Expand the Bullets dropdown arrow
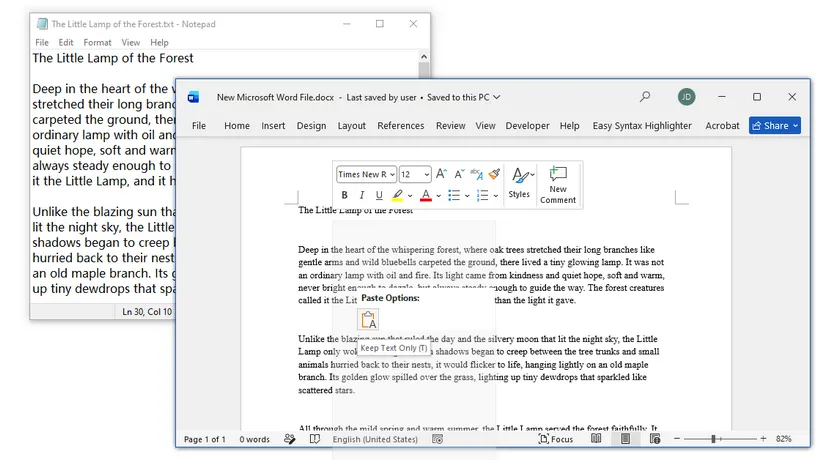 point(467,196)
